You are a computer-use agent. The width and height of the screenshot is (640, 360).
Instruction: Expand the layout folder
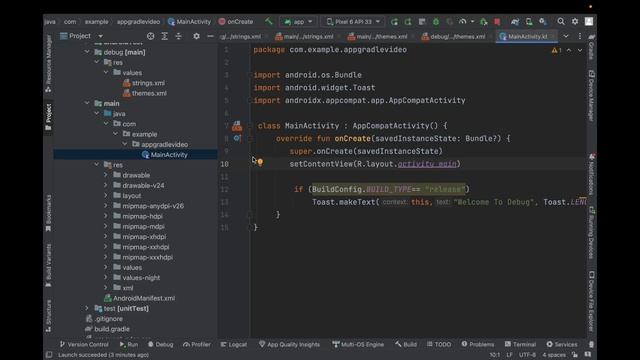click(x=106, y=196)
